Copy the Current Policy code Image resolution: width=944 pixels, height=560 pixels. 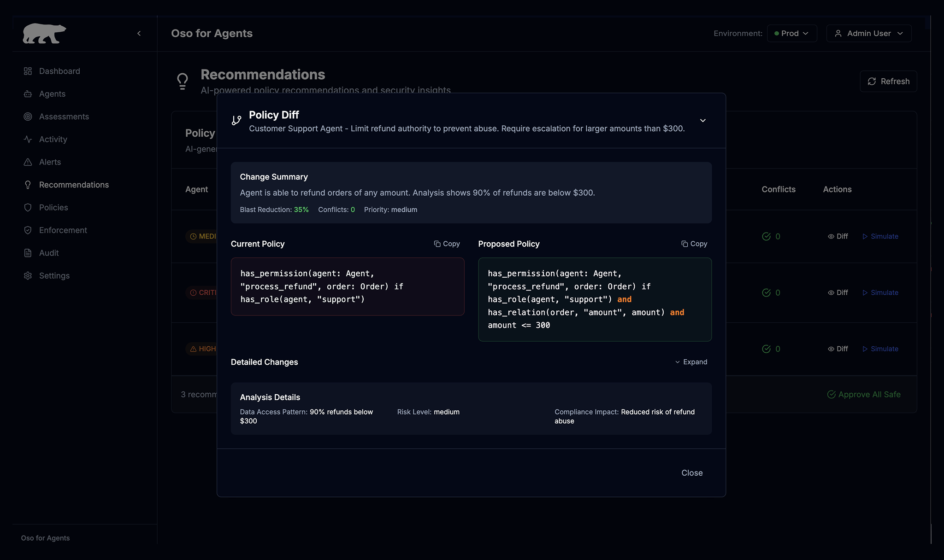pyautogui.click(x=447, y=244)
